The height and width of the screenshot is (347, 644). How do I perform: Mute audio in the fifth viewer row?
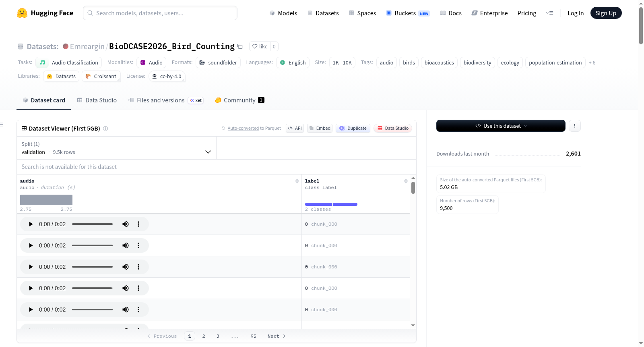point(126,310)
